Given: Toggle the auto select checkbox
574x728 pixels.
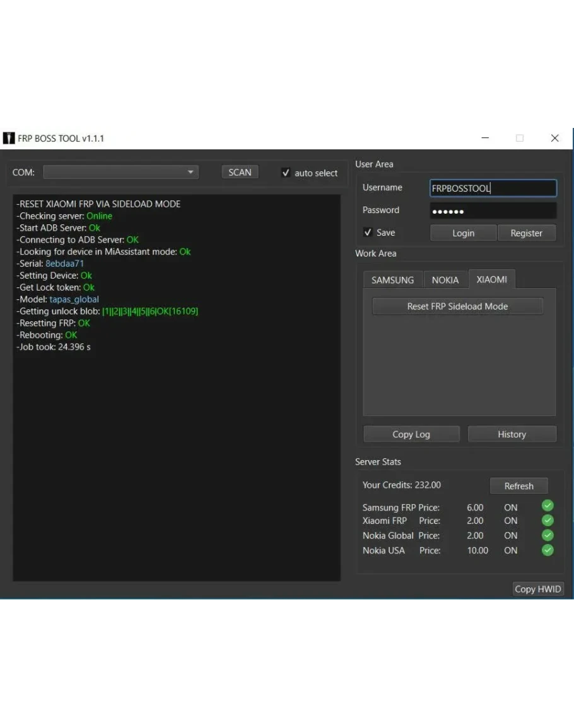Looking at the screenshot, I should [x=286, y=173].
